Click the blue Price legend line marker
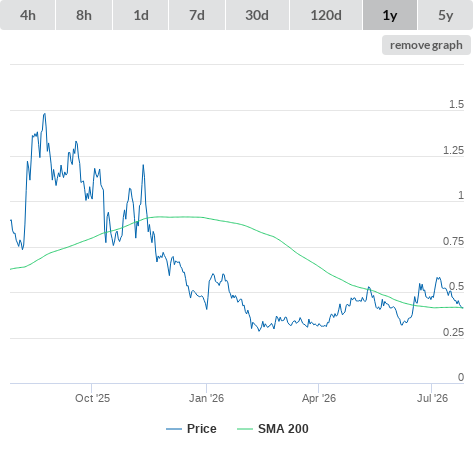Viewport: 474px width, 455px height. pos(174,429)
